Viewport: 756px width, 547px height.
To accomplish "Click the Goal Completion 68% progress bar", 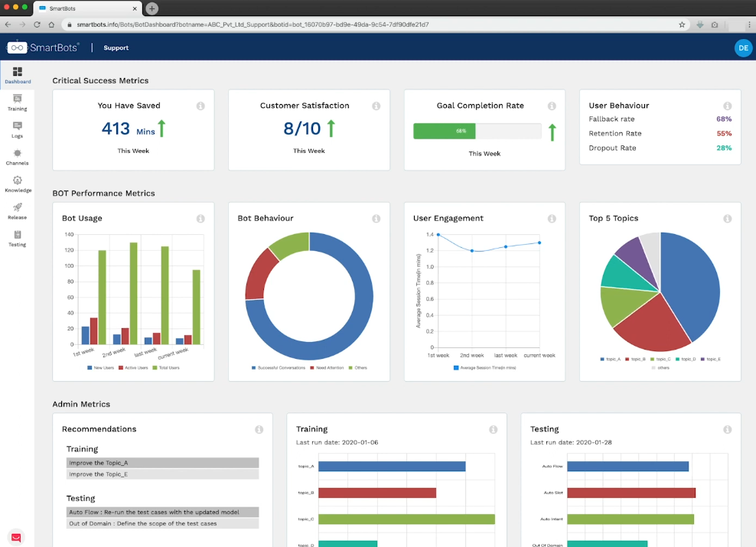I will click(x=477, y=131).
